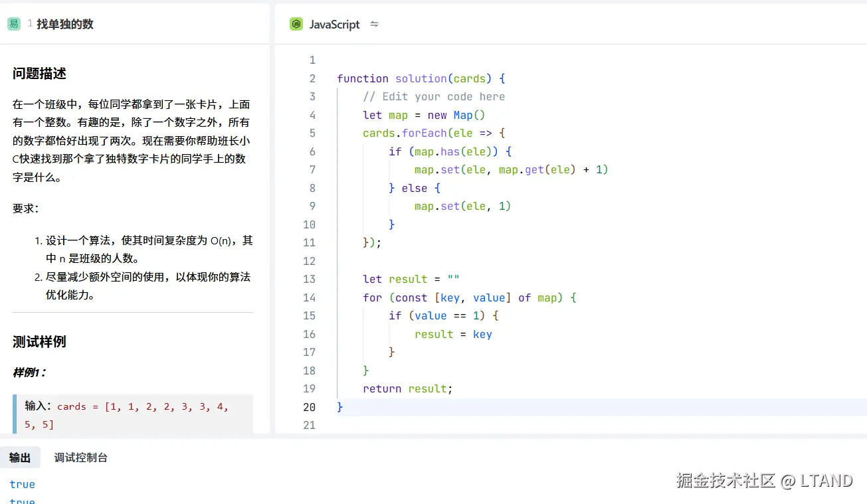Open the 调试控制台 tab

click(x=81, y=458)
